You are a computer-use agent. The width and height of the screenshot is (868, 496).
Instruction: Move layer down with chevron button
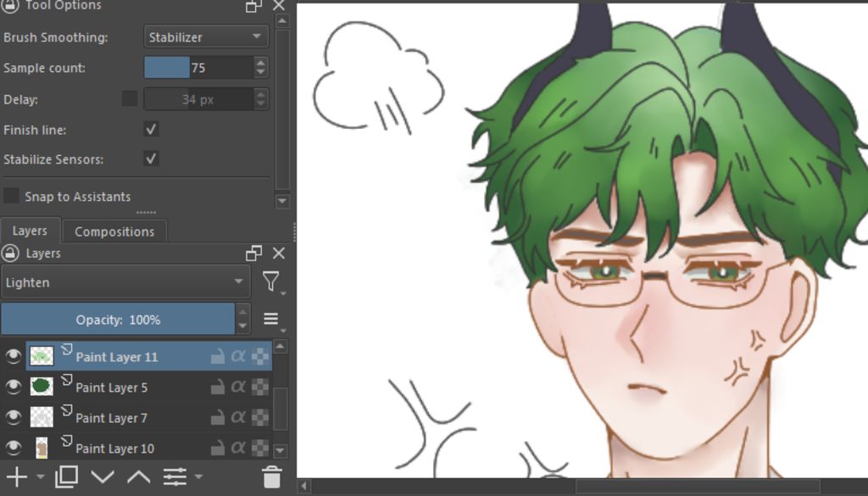pyautogui.click(x=103, y=476)
